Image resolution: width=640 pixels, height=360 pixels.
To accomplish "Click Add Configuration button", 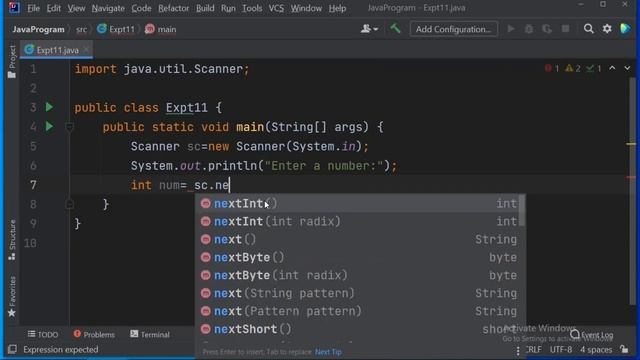I will pos(453,29).
